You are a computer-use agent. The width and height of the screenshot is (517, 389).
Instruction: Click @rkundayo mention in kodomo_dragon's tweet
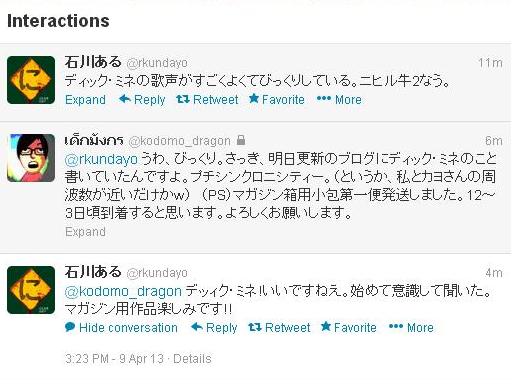point(101,159)
